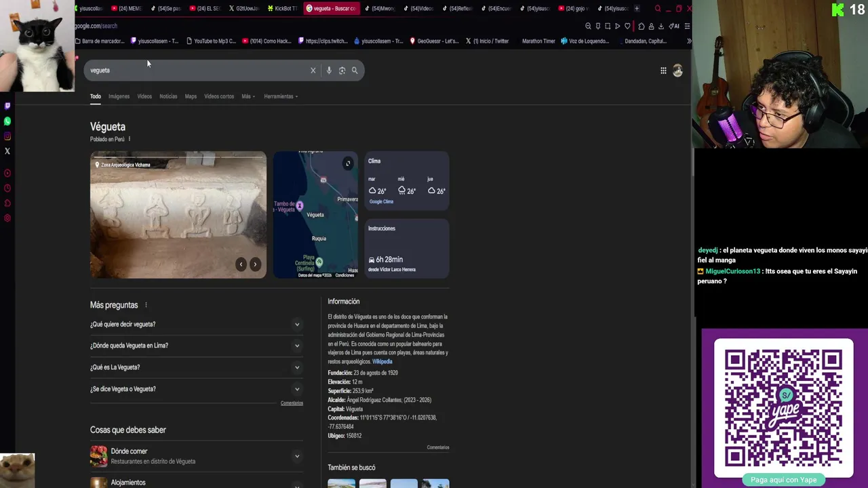Expand '¿Se dice Vegeta o Vegueta?' question
The image size is (868, 488).
click(195, 389)
